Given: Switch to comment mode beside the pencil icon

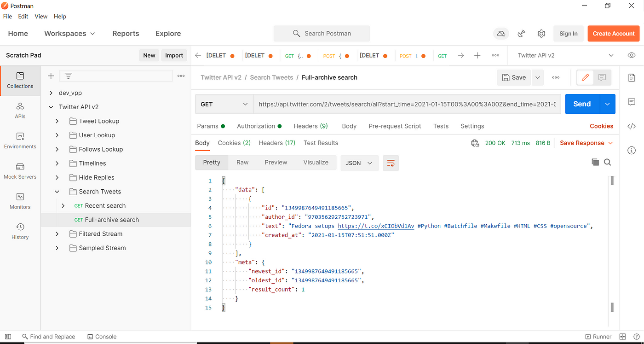Looking at the screenshot, I should point(602,77).
